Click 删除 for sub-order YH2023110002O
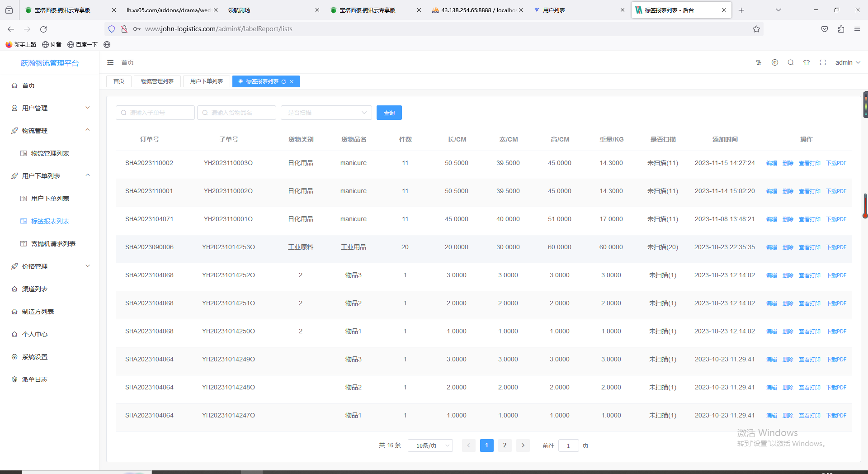The height and width of the screenshot is (474, 868). 788,191
